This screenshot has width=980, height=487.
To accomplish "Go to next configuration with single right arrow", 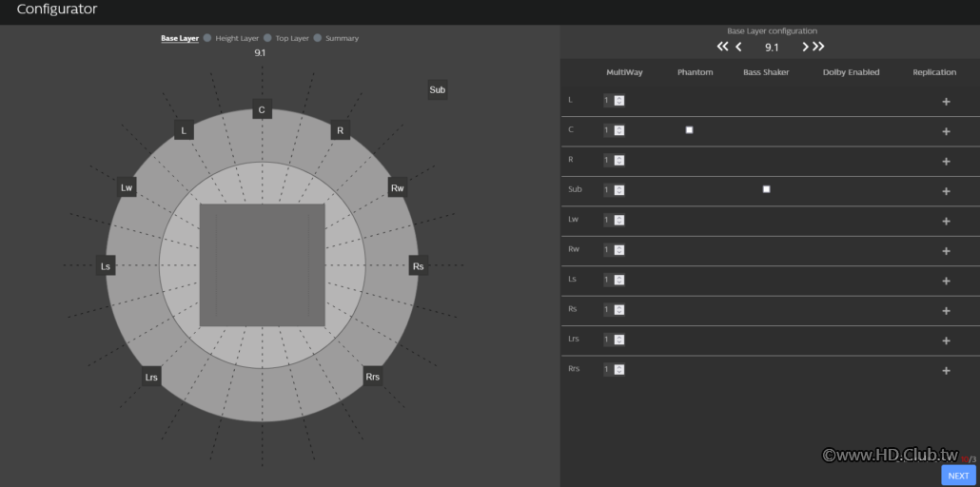I will coord(805,47).
